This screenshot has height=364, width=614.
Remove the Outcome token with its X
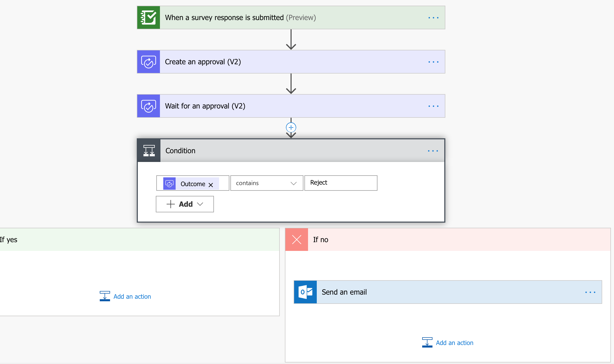(x=211, y=185)
